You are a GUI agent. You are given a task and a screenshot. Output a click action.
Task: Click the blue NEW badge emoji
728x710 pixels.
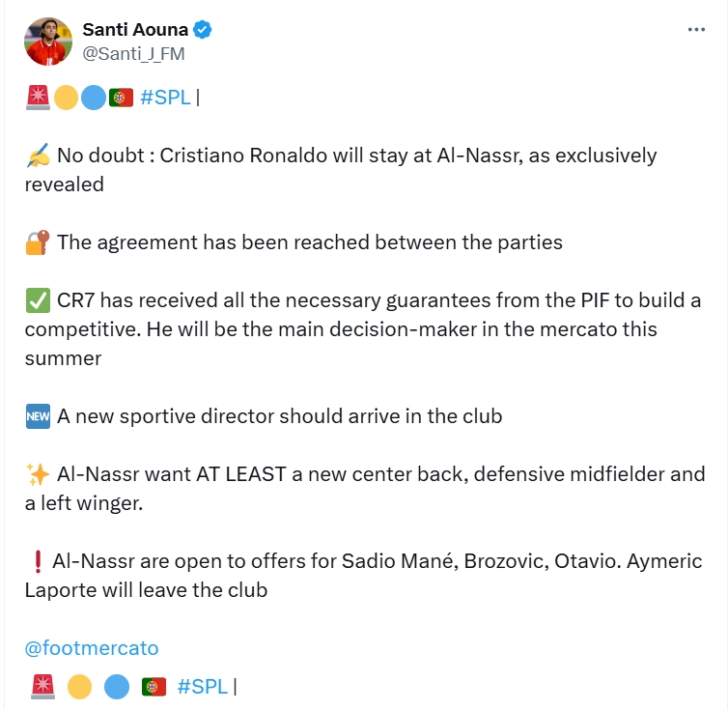point(38,416)
